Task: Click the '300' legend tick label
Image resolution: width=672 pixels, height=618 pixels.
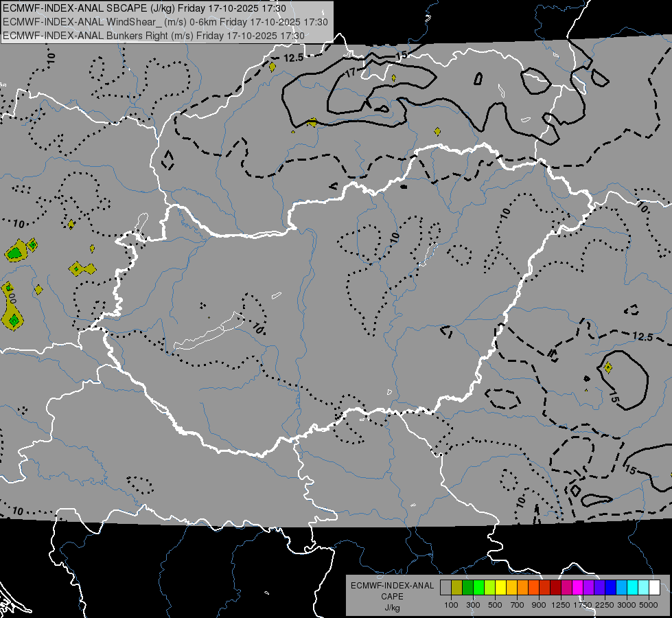Action: 473,605
